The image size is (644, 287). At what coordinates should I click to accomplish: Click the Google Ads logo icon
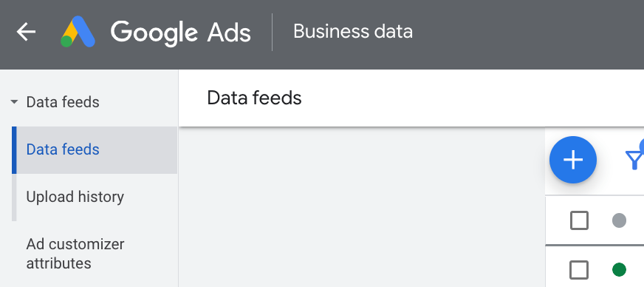pyautogui.click(x=78, y=32)
